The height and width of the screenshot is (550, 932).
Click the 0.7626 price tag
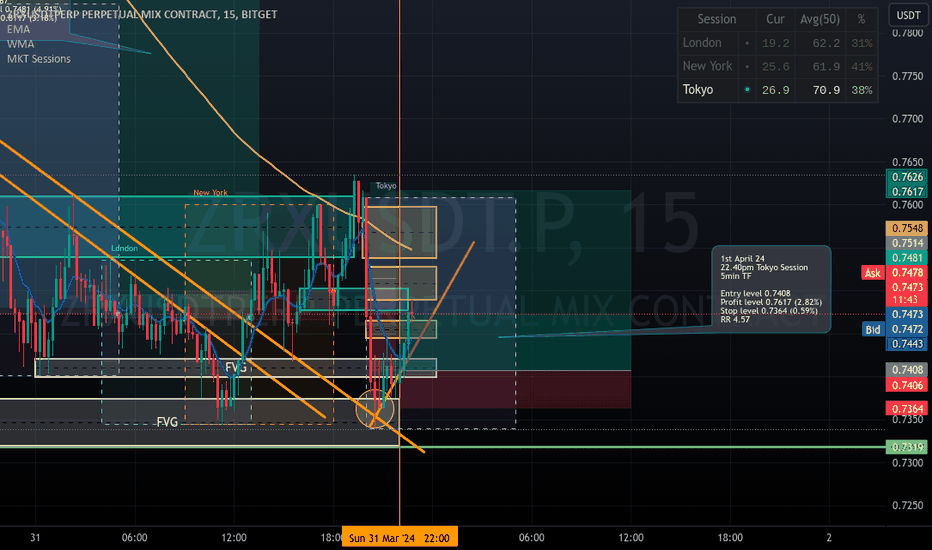[x=907, y=177]
